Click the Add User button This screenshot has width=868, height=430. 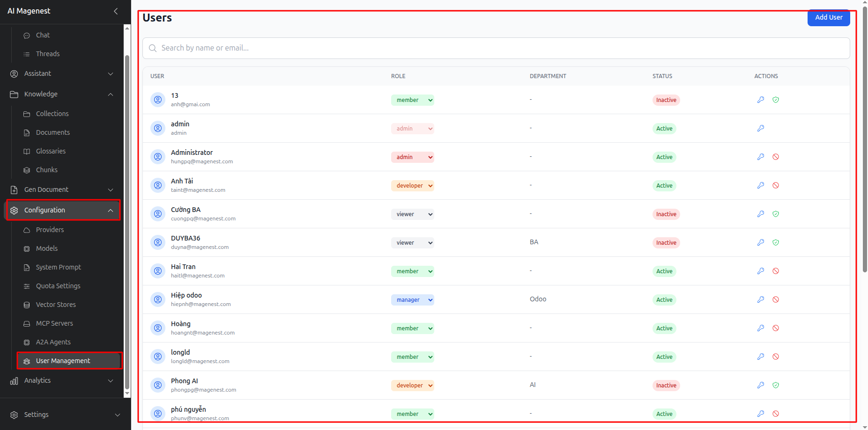click(829, 17)
